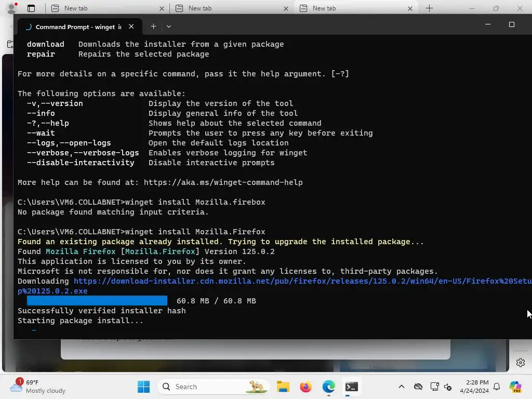
Task: Click the blue download progress bar
Action: (x=97, y=301)
